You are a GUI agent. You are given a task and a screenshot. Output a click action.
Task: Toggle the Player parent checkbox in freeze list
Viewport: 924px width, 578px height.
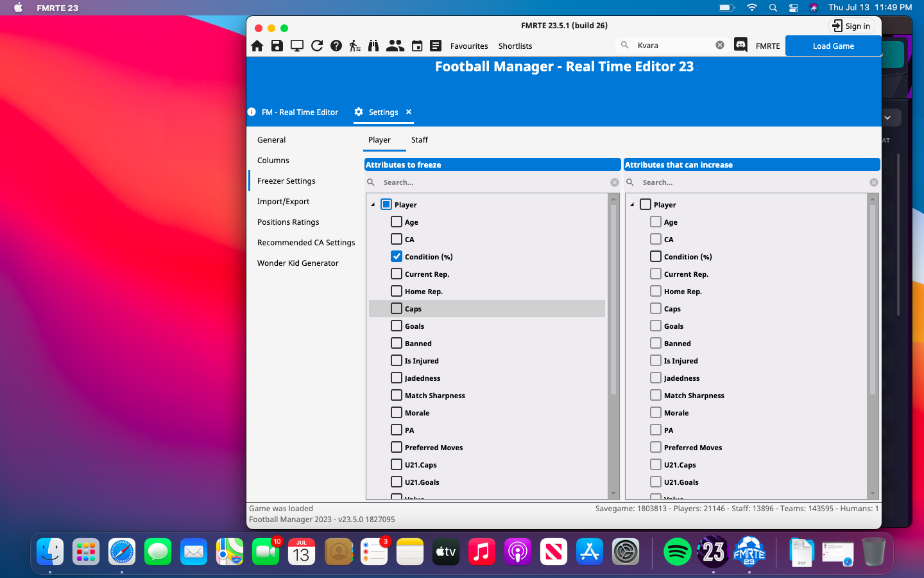coord(386,204)
